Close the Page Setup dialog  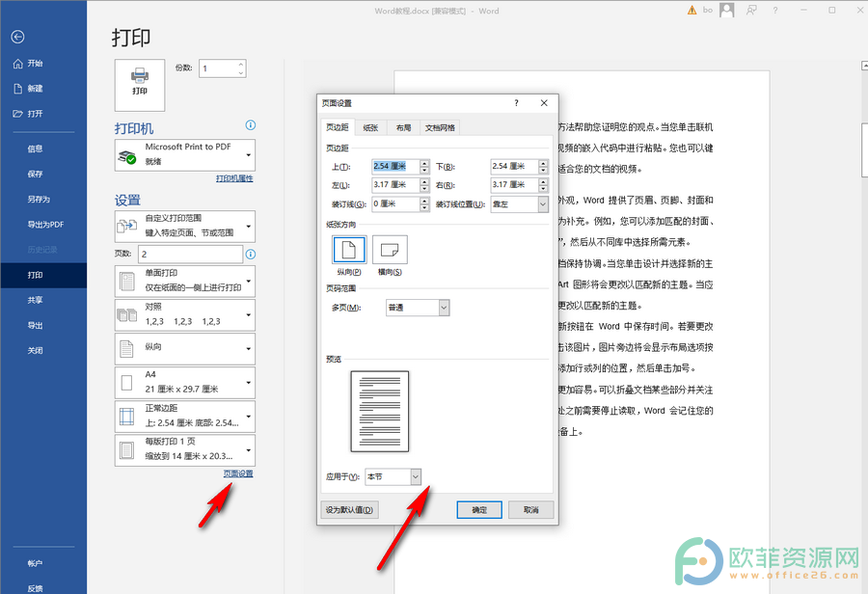click(x=544, y=103)
